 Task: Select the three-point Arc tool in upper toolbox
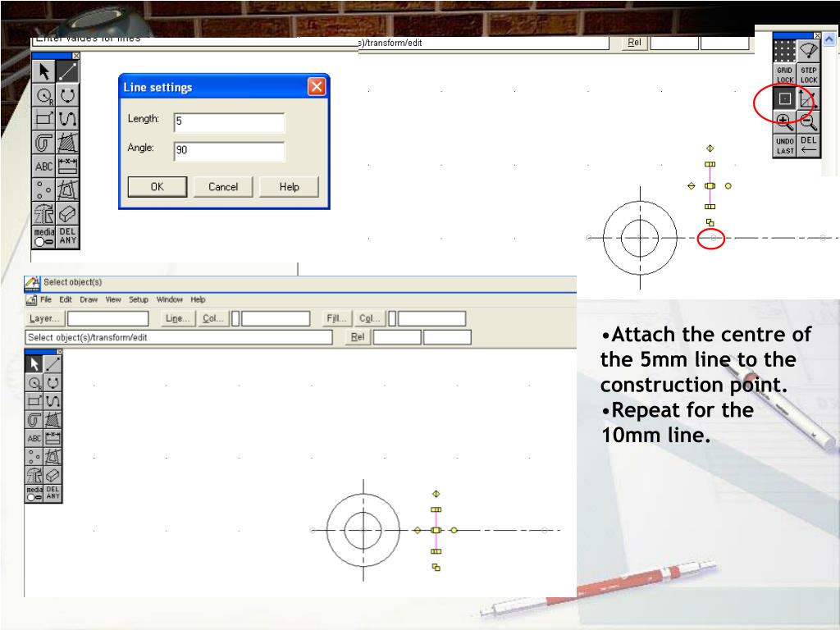click(67, 95)
